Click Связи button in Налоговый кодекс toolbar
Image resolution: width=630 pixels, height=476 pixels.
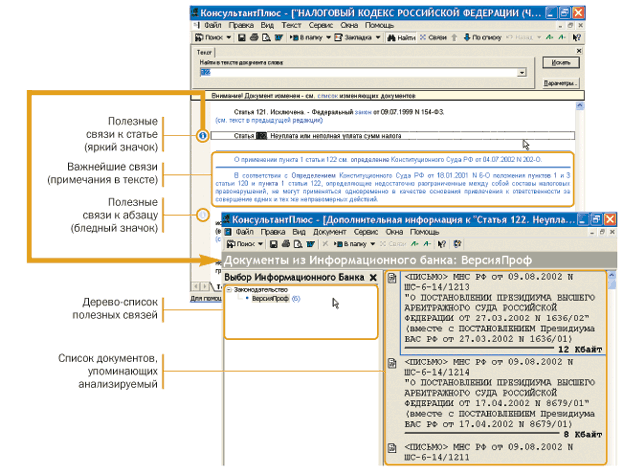pos(434,37)
